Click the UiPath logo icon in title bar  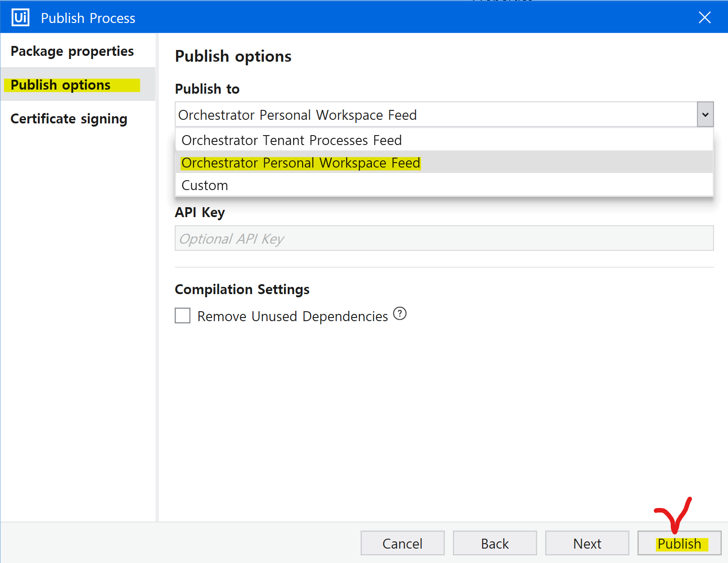[x=21, y=18]
